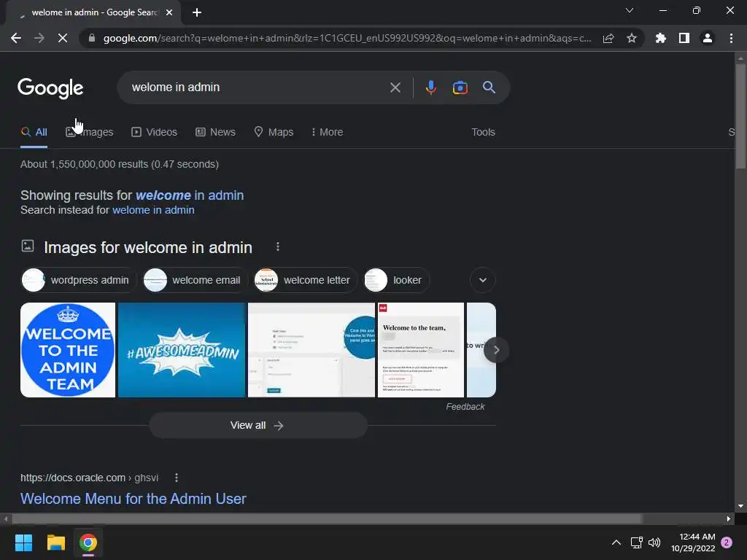Click the browser back arrow

click(x=16, y=38)
